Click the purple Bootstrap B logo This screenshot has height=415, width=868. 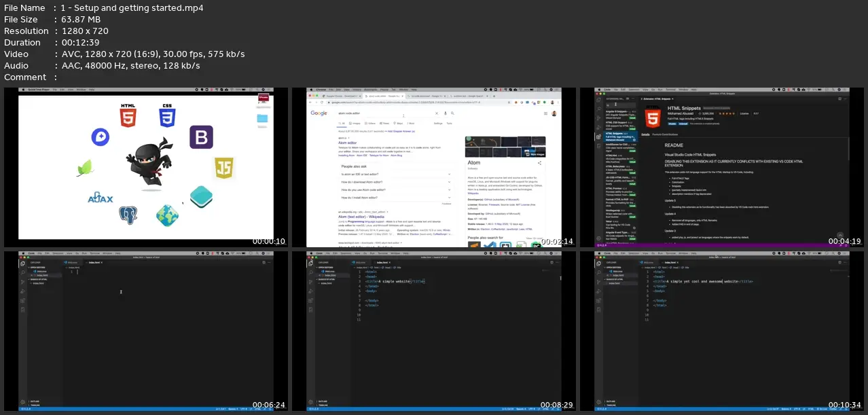[x=201, y=137]
